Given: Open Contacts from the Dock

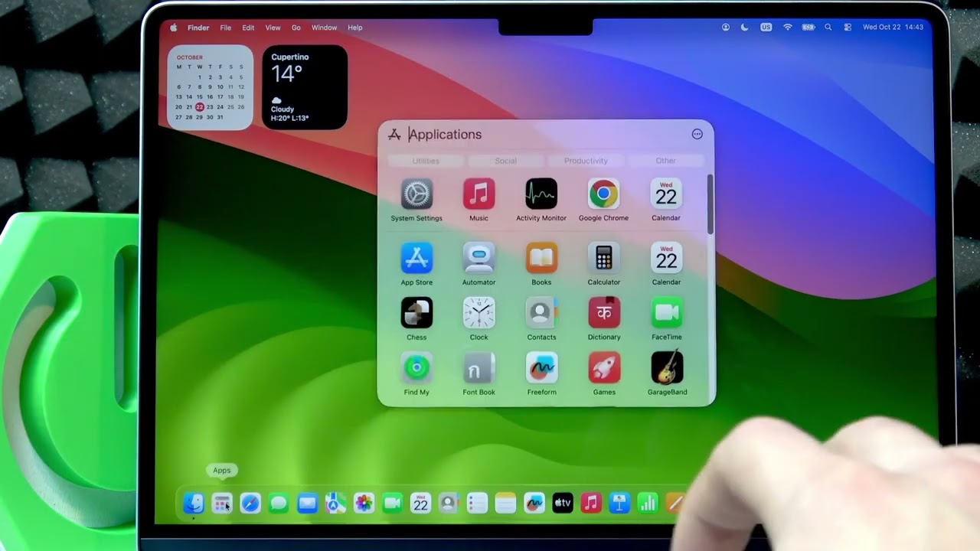Looking at the screenshot, I should tap(449, 503).
